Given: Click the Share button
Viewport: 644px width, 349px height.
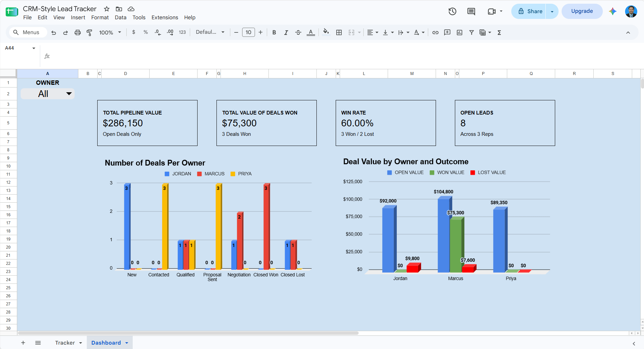Looking at the screenshot, I should click(x=529, y=11).
